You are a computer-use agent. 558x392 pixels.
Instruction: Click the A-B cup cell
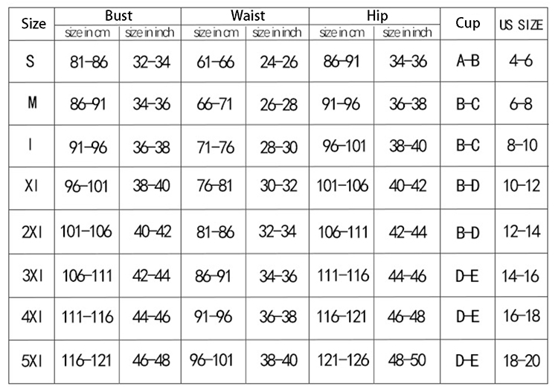coord(467,61)
